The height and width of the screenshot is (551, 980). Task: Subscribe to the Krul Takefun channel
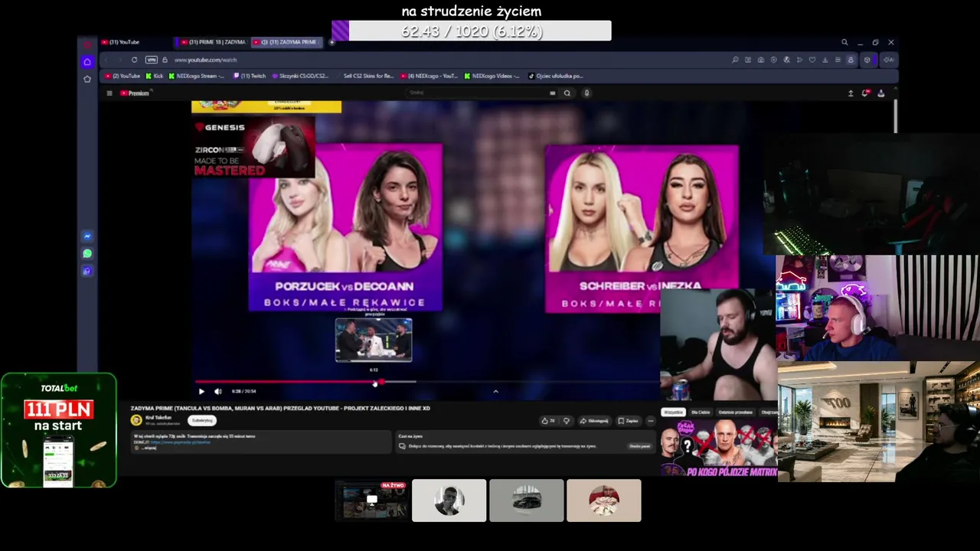pos(202,420)
